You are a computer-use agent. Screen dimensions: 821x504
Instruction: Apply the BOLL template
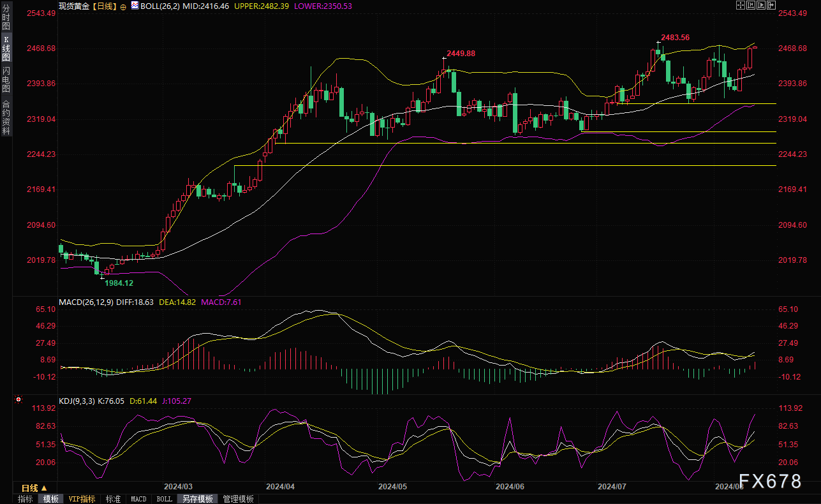[x=164, y=499]
